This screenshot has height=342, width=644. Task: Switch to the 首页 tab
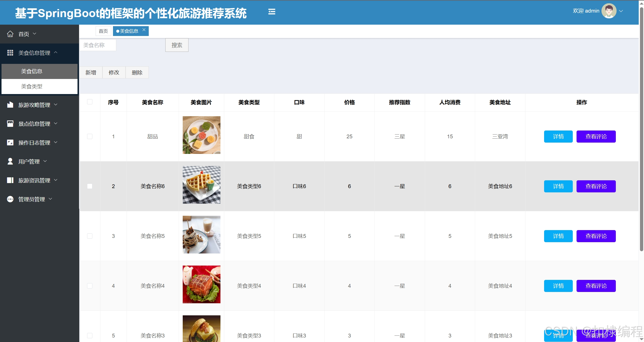[x=103, y=31]
